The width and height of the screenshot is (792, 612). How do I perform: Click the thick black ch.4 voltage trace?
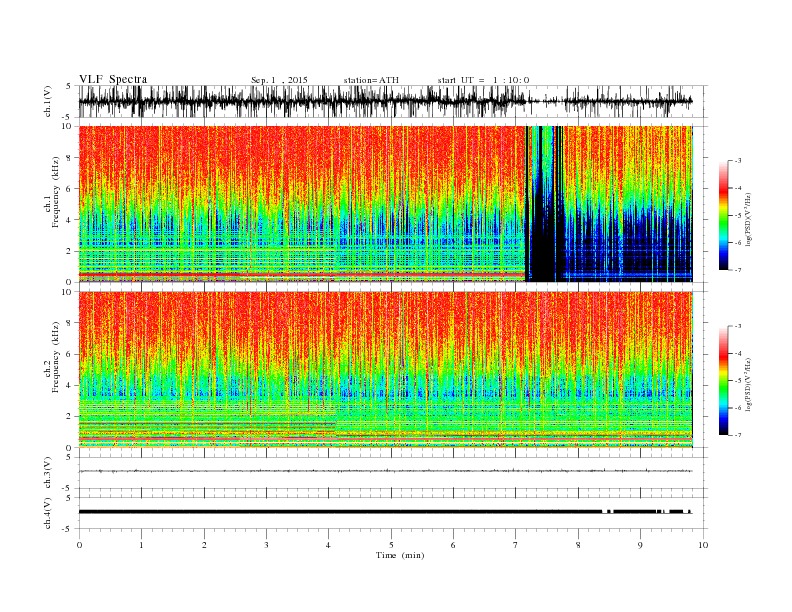[x=385, y=512]
